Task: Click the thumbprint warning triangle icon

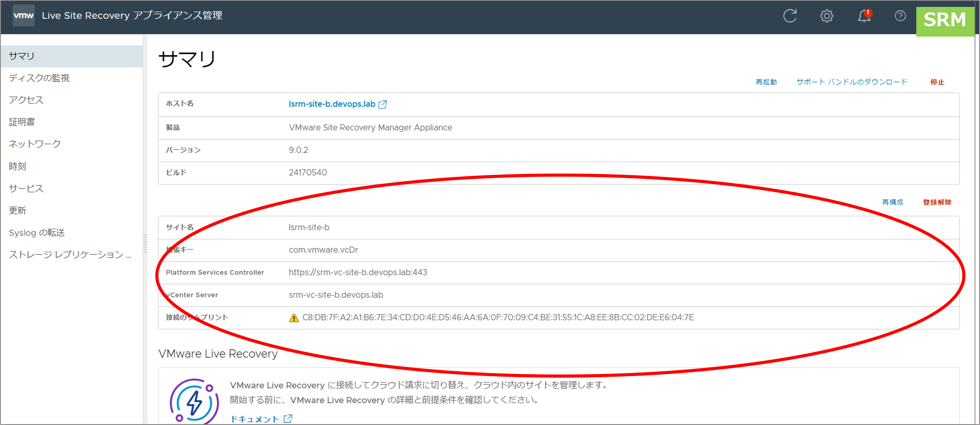Action: coord(294,318)
